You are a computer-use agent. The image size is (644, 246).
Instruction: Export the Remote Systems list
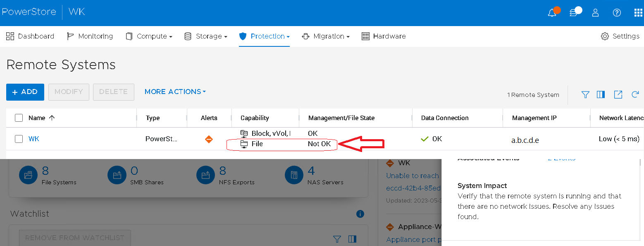tap(618, 94)
